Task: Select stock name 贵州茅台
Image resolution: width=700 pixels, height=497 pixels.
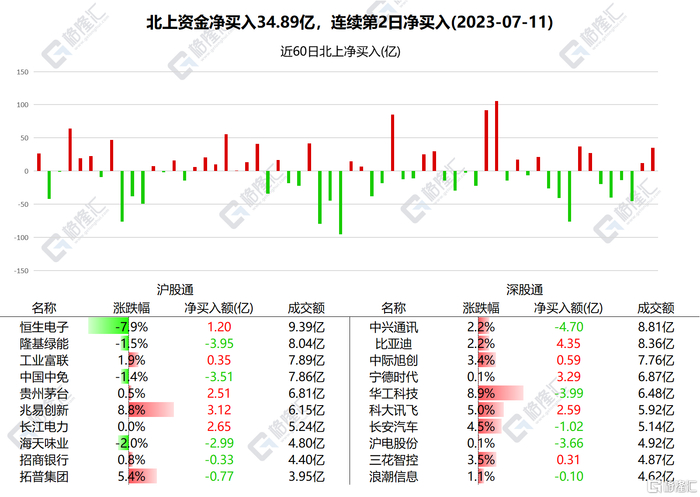Action: tap(44, 393)
